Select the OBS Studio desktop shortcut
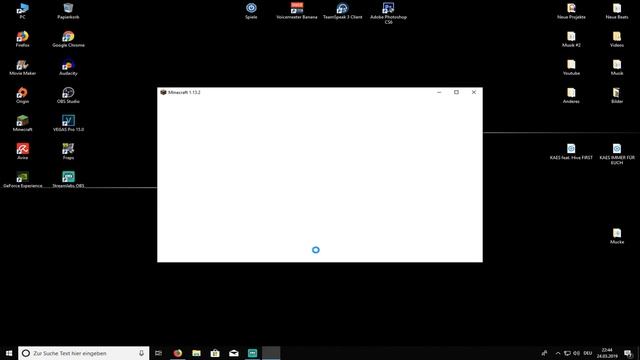Screen dimensions: 640x360 pos(68,96)
